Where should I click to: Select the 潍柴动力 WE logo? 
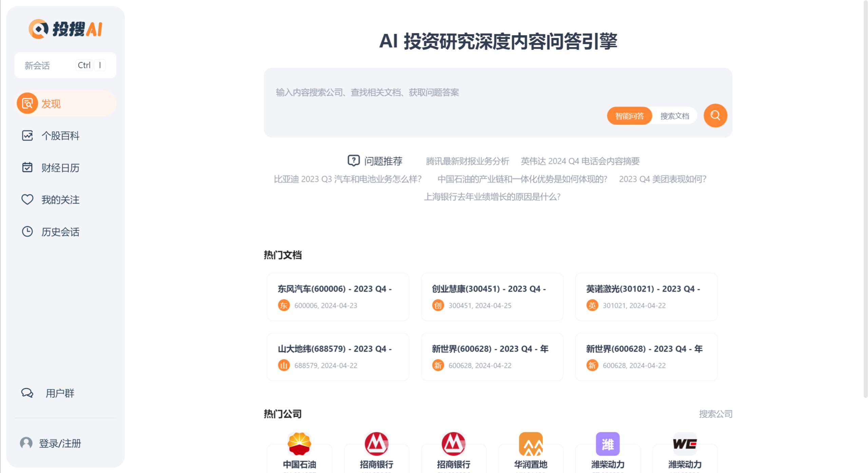[685, 443]
